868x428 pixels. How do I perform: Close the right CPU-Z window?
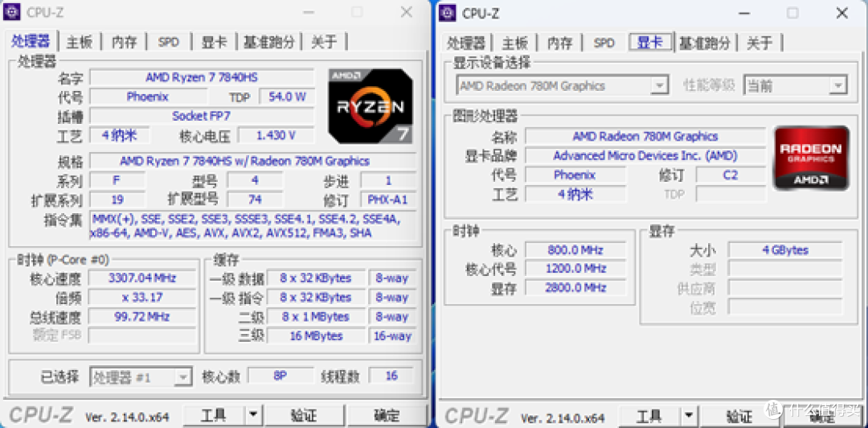pyautogui.click(x=842, y=14)
